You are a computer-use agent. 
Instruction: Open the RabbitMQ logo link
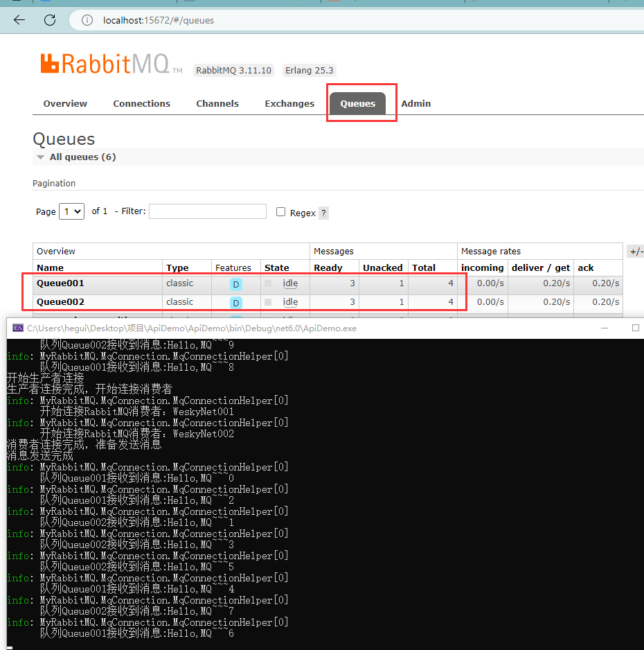click(111, 64)
